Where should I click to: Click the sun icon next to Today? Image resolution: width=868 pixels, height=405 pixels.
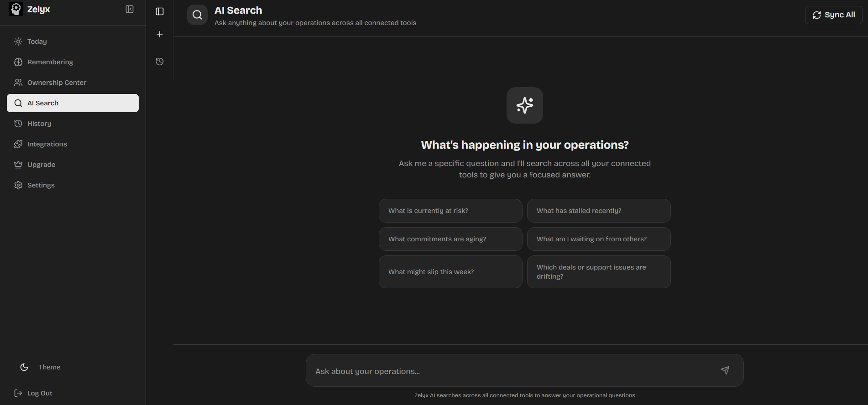click(x=18, y=42)
